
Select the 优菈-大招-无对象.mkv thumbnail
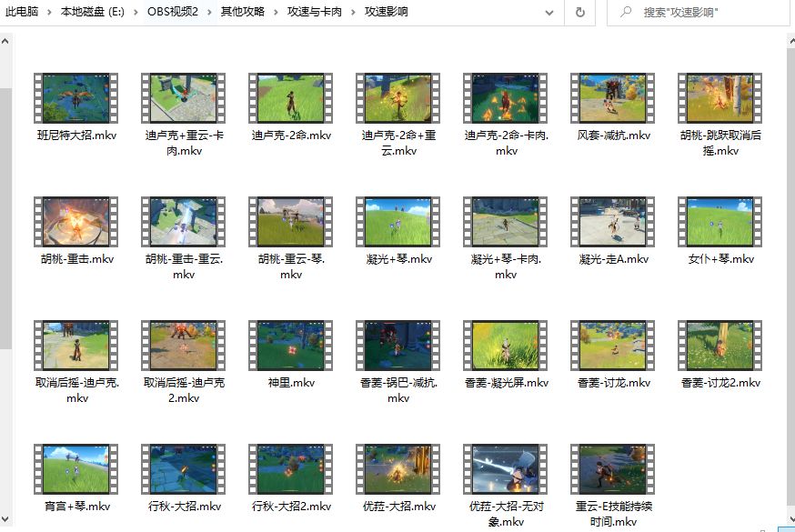point(506,469)
